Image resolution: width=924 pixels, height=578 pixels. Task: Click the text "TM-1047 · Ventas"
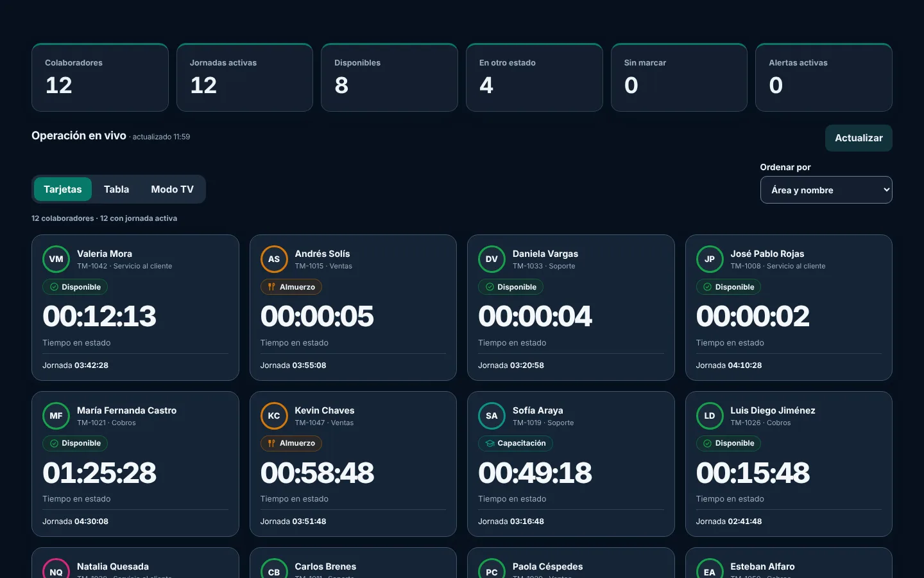click(324, 423)
